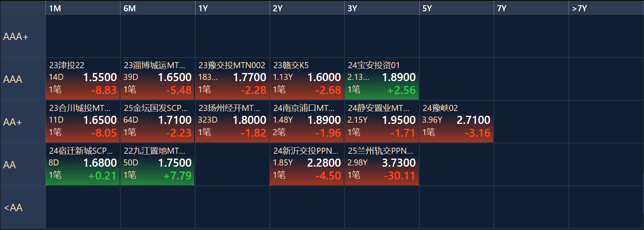
Task: Click the yield value 2.7100
Action: point(474,120)
